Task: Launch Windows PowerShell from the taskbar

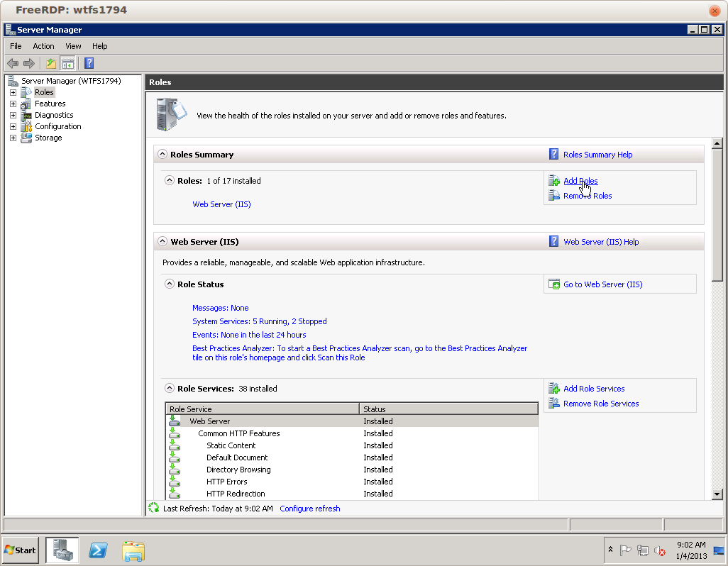Action: coord(98,550)
